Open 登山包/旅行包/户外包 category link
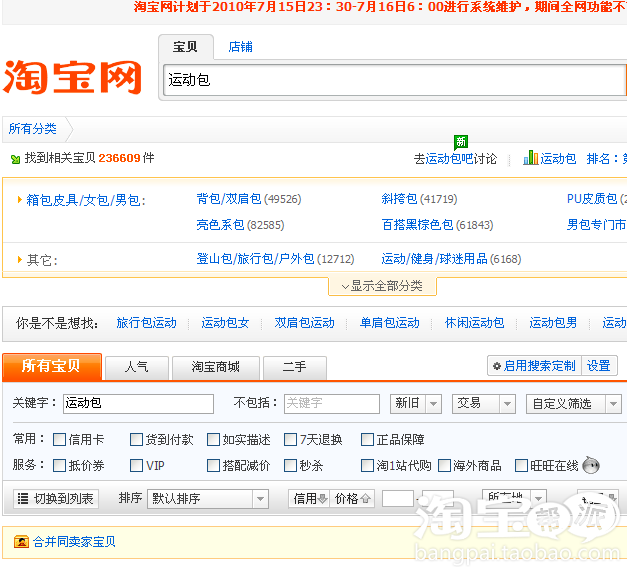627x567 pixels. point(256,259)
